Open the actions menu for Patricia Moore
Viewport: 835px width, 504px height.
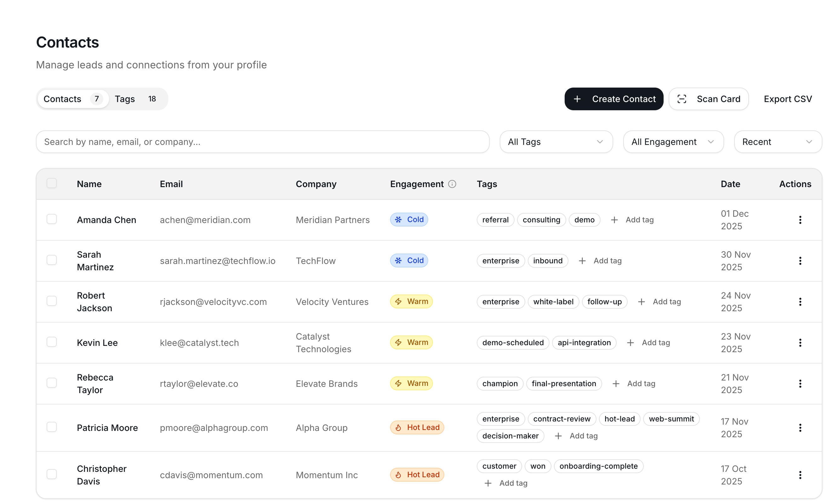(x=800, y=428)
